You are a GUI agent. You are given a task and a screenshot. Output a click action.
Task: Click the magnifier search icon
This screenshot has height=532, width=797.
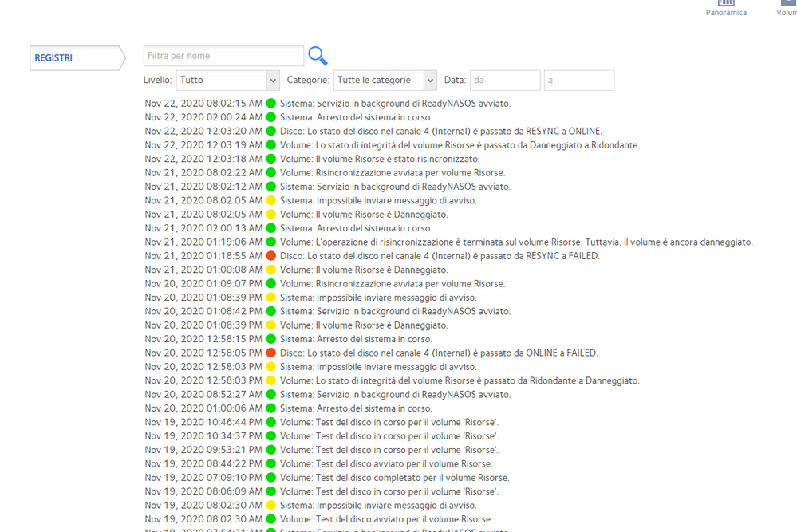coord(318,56)
